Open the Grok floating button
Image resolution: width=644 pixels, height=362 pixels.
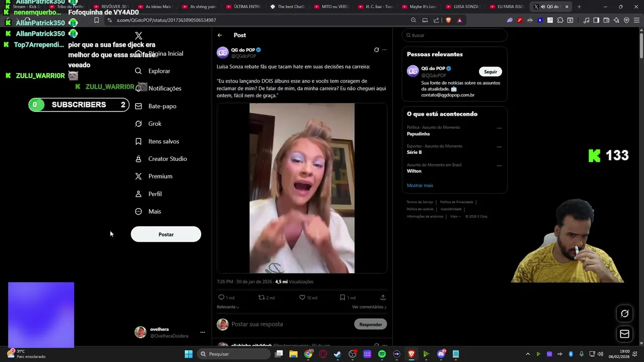coord(624,314)
